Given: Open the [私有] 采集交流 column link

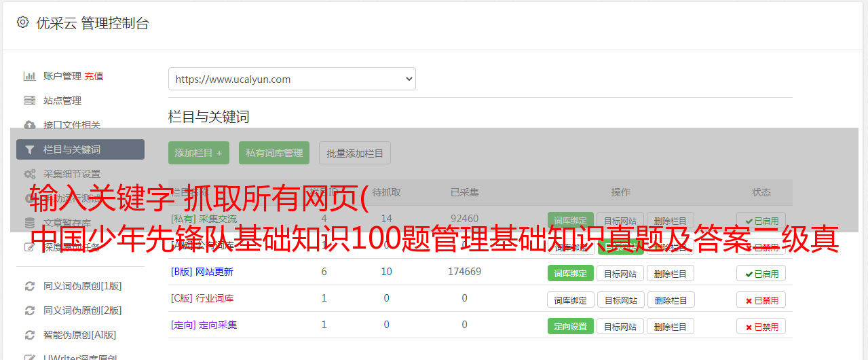Looking at the screenshot, I should (204, 219).
